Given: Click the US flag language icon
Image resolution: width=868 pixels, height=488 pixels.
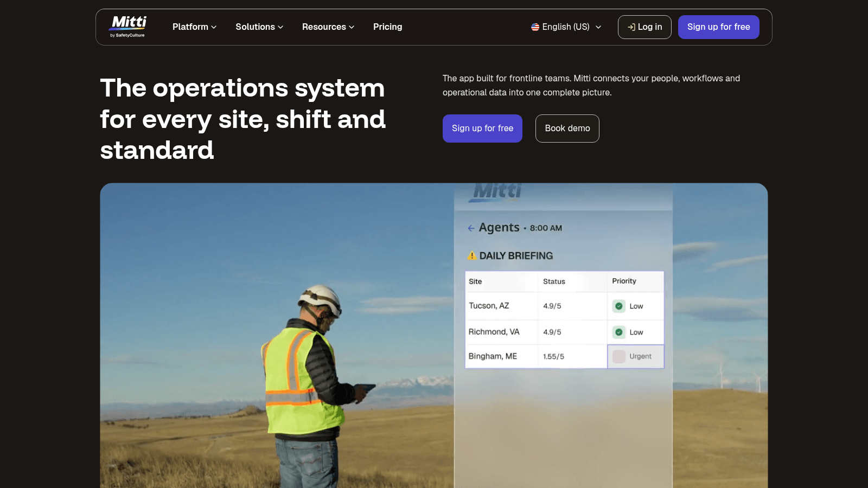Looking at the screenshot, I should pos(535,27).
